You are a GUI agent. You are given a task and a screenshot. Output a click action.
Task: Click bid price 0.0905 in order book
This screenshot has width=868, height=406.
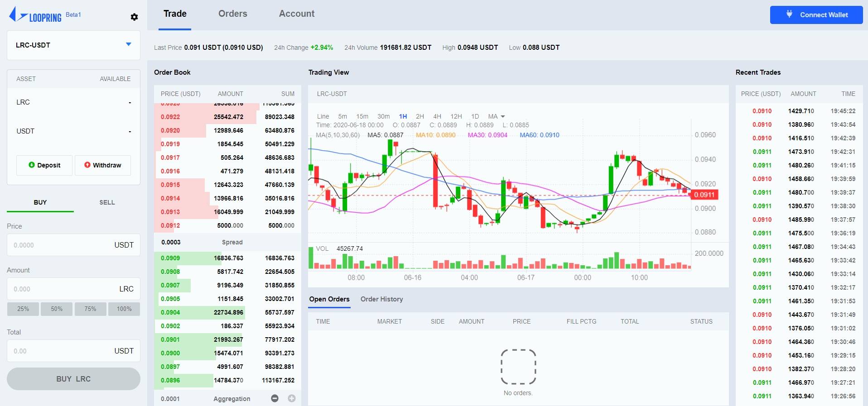[x=170, y=299]
